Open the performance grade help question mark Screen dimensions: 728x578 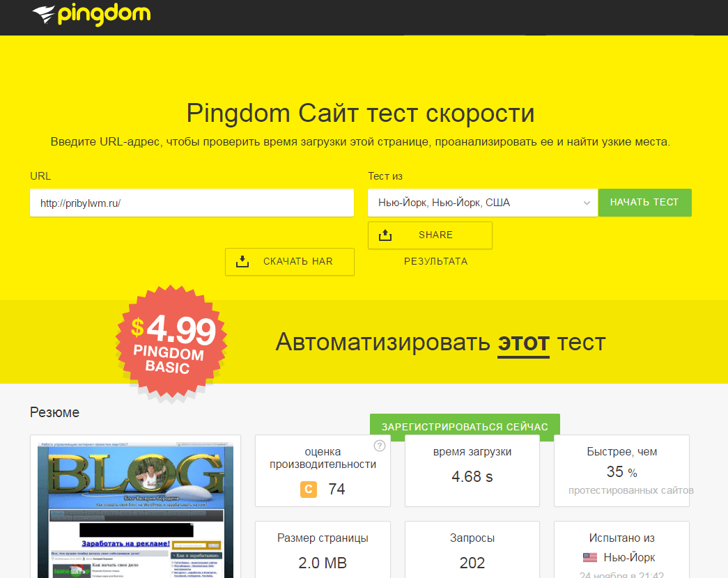click(x=379, y=446)
